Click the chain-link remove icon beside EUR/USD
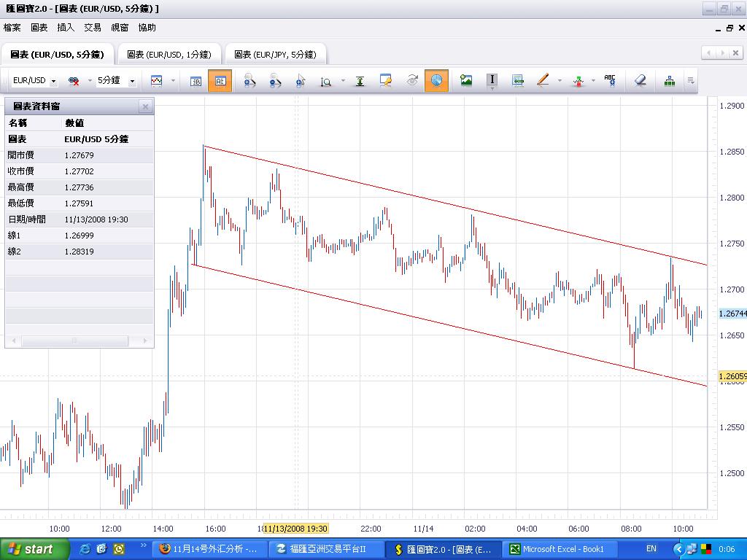 point(74,81)
